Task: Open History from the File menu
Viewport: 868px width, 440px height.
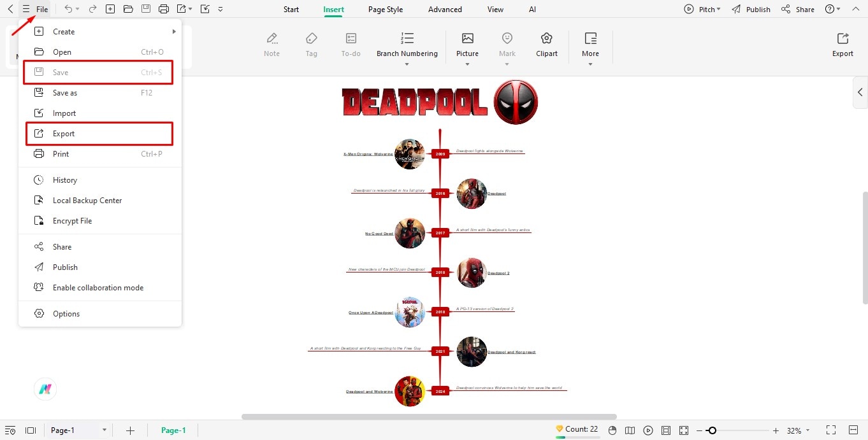Action: pyautogui.click(x=100, y=180)
